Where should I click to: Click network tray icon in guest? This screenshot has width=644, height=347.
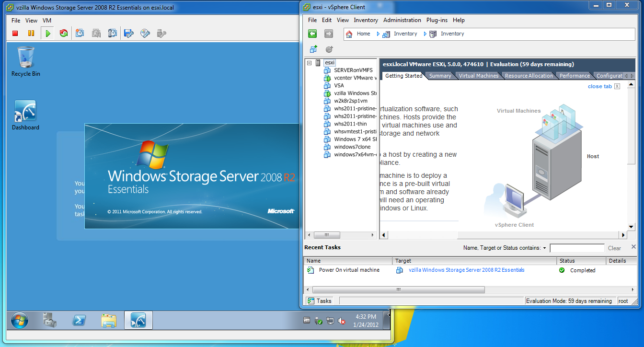330,321
